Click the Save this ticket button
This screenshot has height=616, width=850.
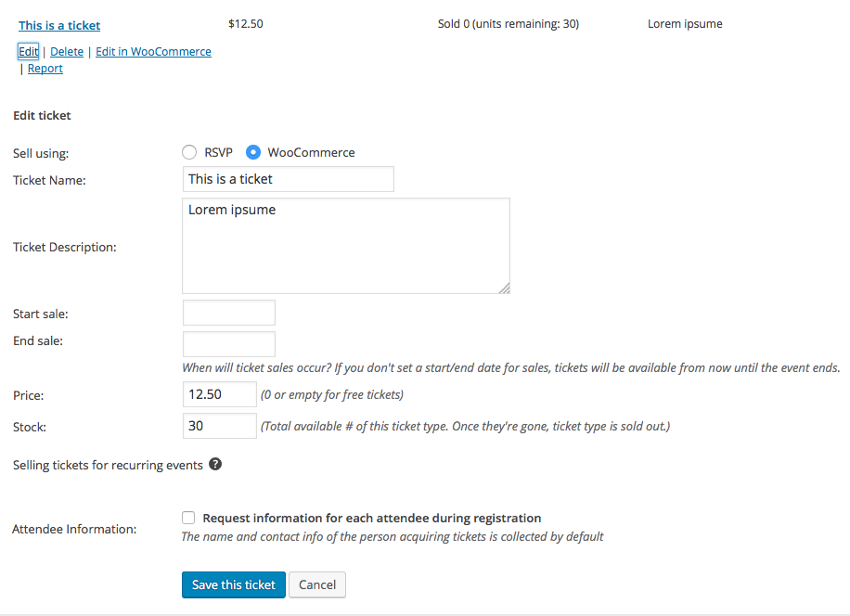tap(233, 584)
